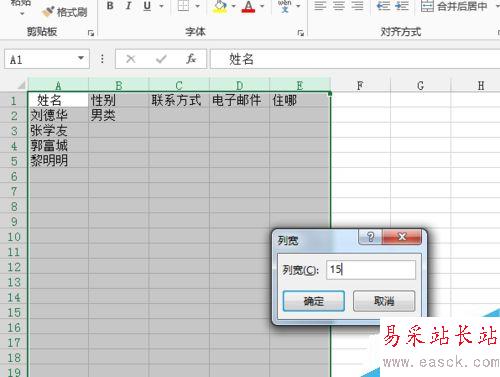
Task: Click cell containing 联系方式
Action: point(179,100)
